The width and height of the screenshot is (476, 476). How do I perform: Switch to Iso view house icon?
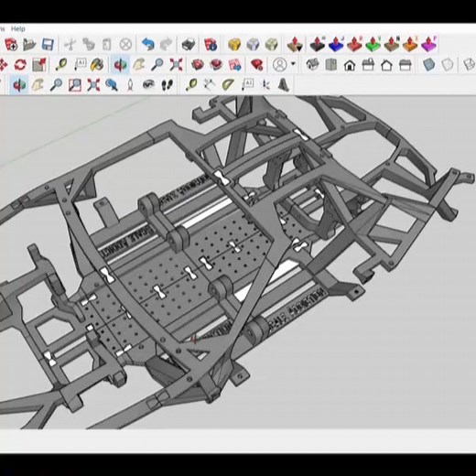point(312,65)
